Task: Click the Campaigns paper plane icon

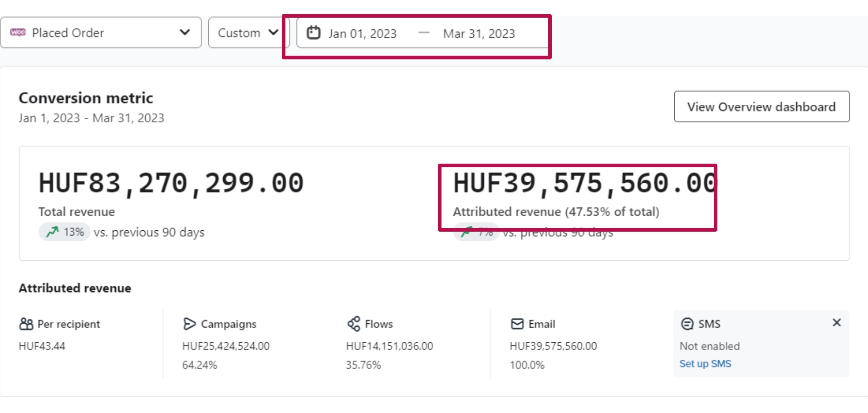Action: coord(189,324)
